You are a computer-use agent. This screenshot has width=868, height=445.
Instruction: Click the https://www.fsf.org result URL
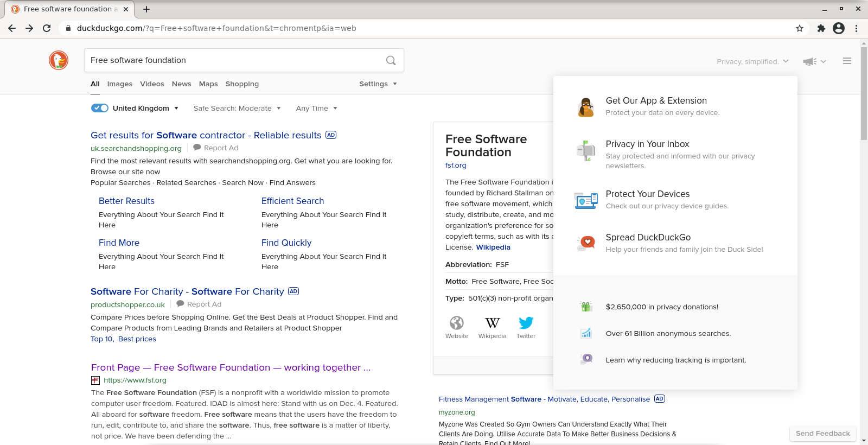[135, 380]
